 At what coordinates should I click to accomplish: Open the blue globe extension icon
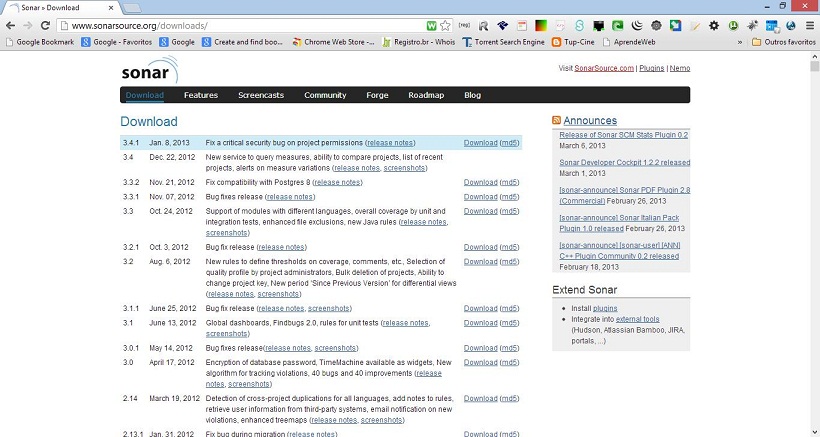pos(791,25)
